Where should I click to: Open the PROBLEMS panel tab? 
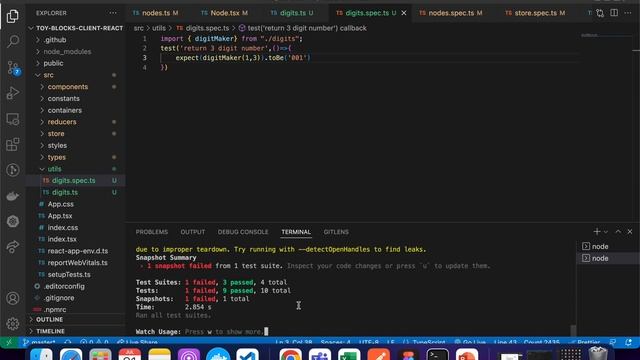tap(152, 232)
